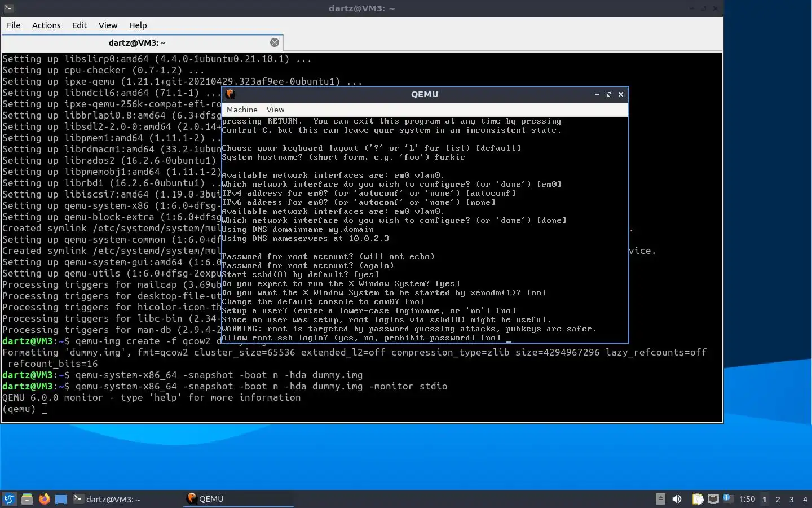Click 'System hostname?' line in QEMU

pyautogui.click(x=343, y=157)
